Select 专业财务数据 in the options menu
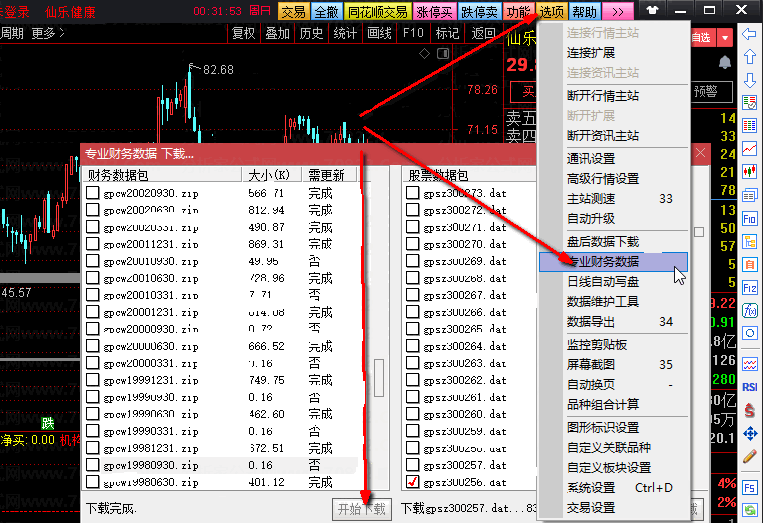Screen dimensions: 763x523 tap(613, 262)
